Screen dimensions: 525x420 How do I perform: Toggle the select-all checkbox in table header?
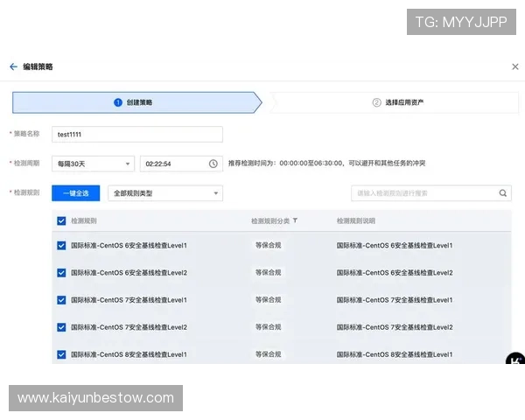(61, 220)
